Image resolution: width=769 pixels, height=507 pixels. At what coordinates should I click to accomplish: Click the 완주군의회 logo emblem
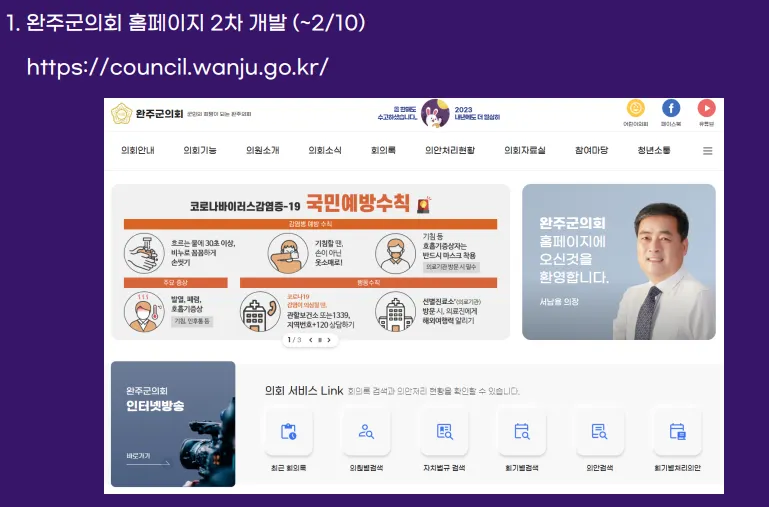(x=121, y=114)
